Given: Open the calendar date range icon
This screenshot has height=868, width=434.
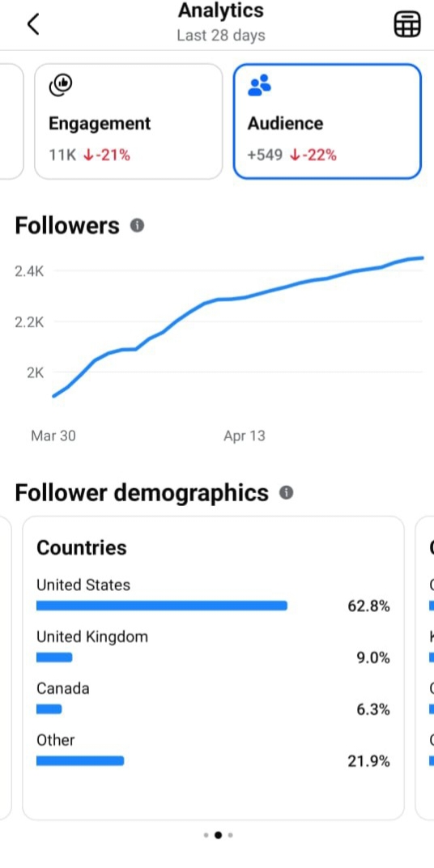Looking at the screenshot, I should [x=406, y=24].
